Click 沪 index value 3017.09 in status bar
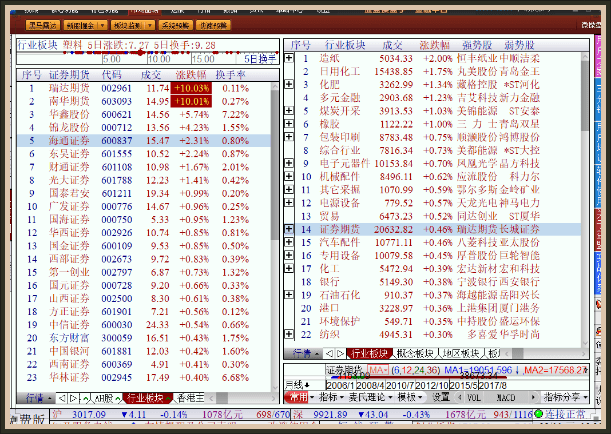 [89, 414]
